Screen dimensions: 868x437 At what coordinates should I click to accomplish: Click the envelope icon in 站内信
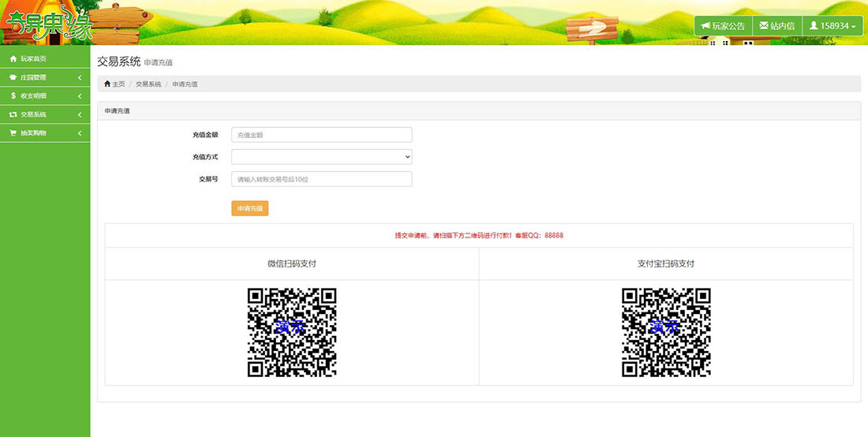pos(763,25)
